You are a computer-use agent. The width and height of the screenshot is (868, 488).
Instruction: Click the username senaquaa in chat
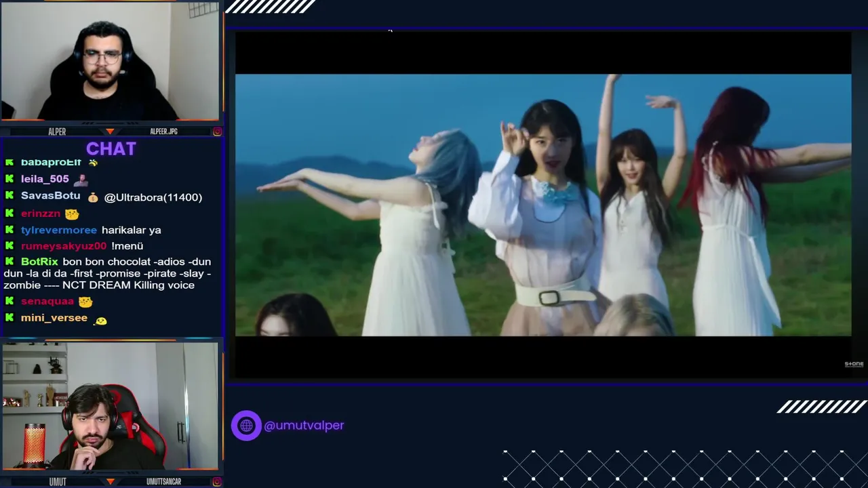coord(47,301)
